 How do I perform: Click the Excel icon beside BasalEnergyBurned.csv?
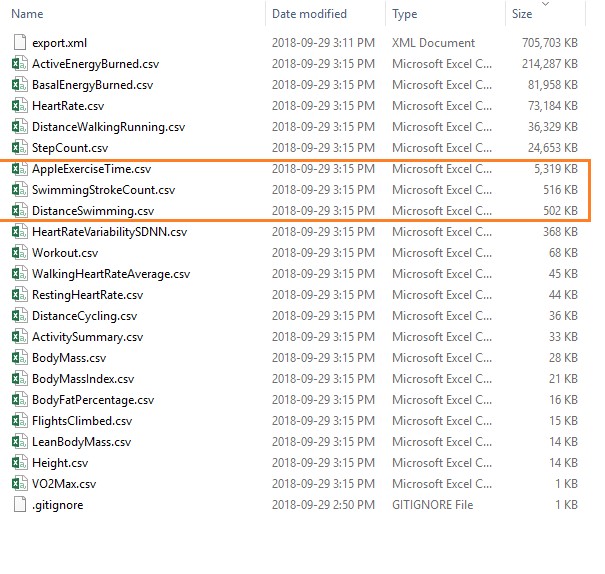[x=20, y=84]
